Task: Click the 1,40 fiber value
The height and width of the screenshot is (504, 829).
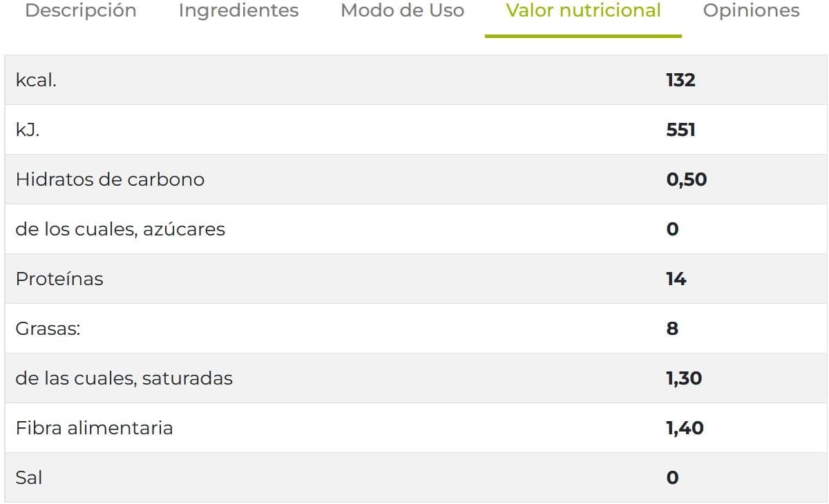Action: pos(684,428)
